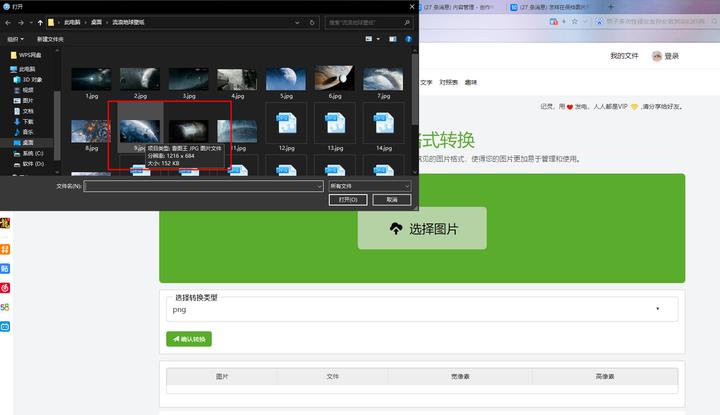Screen dimensions: 720x415
Task: Click the file list vertical scrollbar
Action: tap(415, 90)
